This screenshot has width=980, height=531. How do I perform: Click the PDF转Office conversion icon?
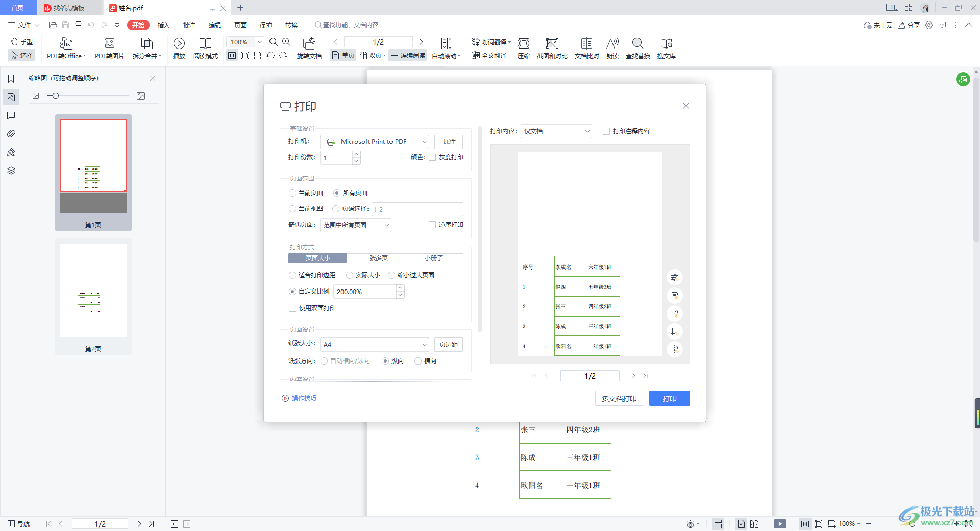[x=66, y=43]
